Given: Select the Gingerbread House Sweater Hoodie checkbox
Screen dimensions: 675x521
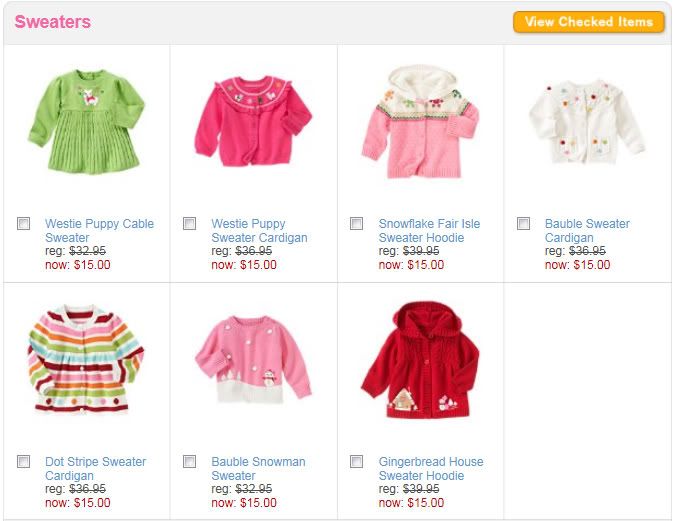Looking at the screenshot, I should point(357,462).
